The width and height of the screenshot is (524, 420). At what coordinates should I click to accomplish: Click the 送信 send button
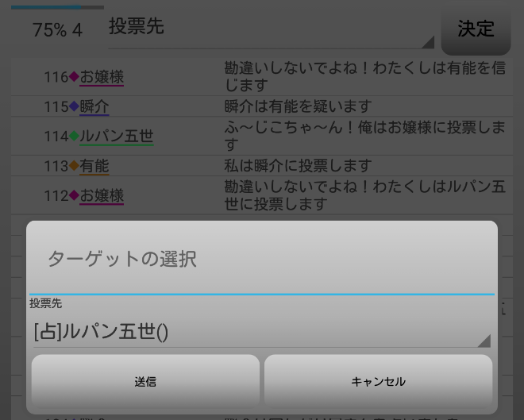pos(145,380)
